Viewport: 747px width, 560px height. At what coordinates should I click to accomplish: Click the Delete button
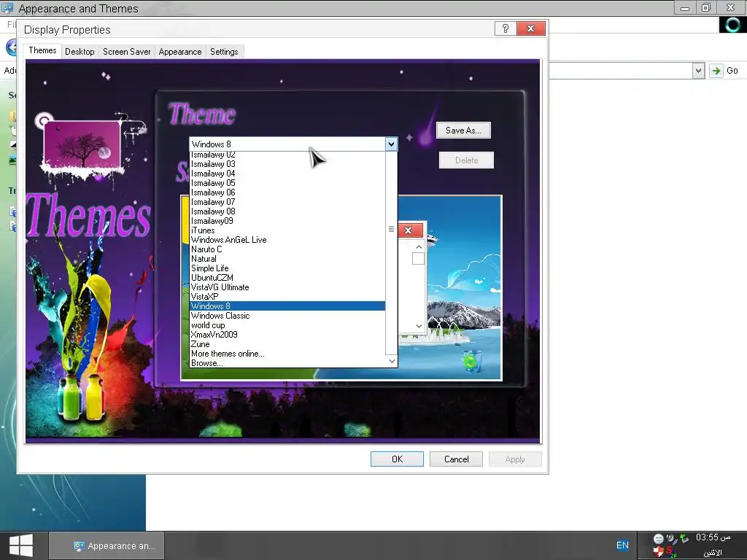466,160
